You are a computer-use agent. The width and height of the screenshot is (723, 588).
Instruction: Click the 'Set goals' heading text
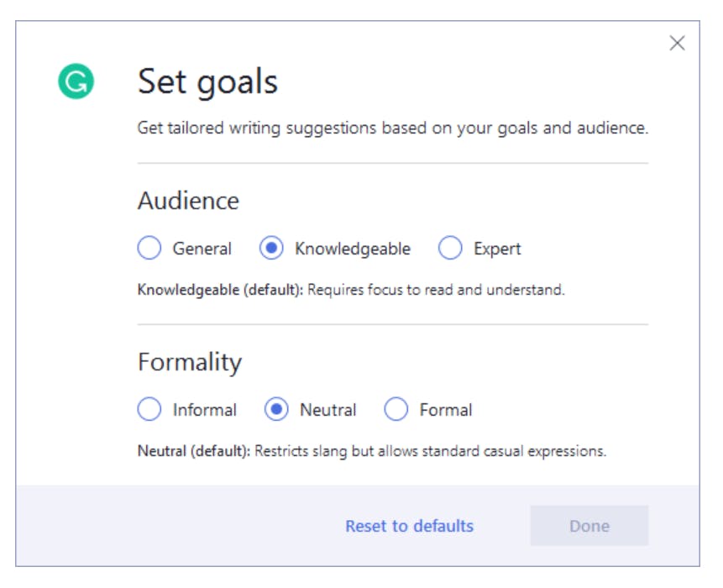[x=207, y=82]
